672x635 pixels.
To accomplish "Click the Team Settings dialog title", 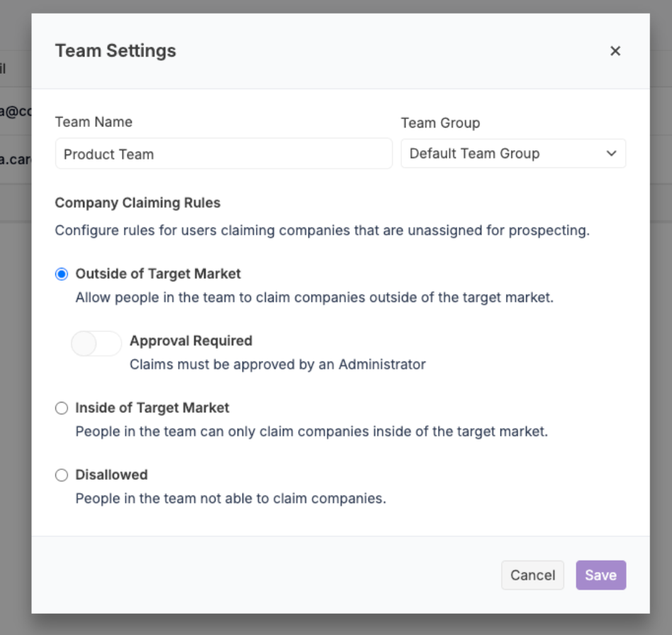I will tap(116, 50).
